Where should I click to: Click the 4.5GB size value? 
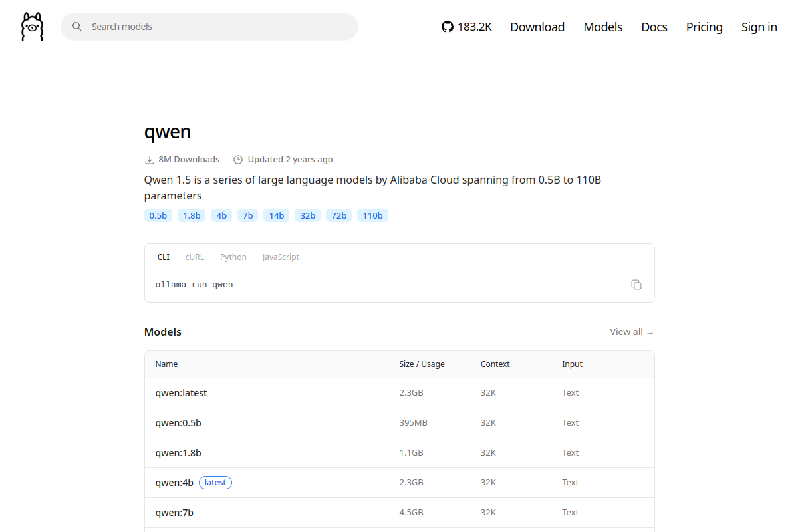tap(412, 513)
